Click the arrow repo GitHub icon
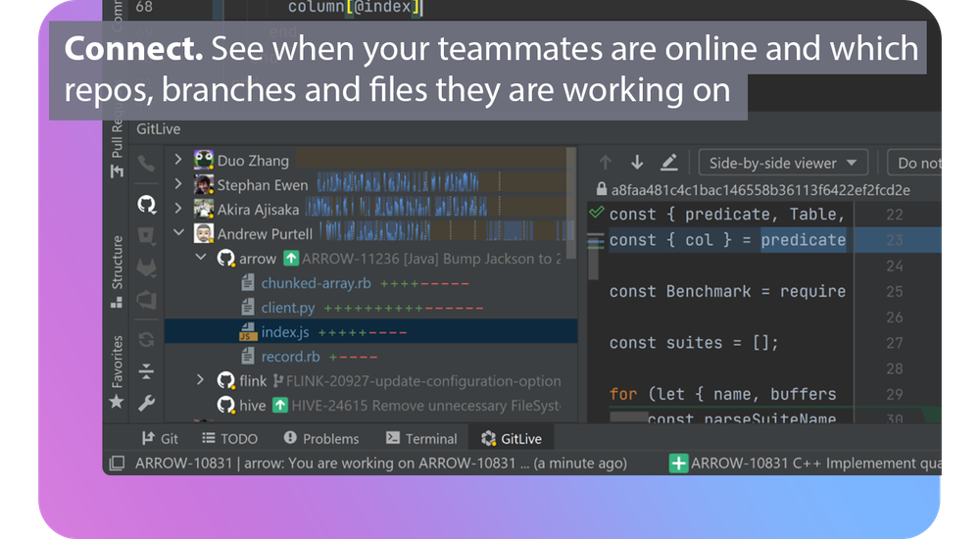980x539 pixels. (x=225, y=258)
